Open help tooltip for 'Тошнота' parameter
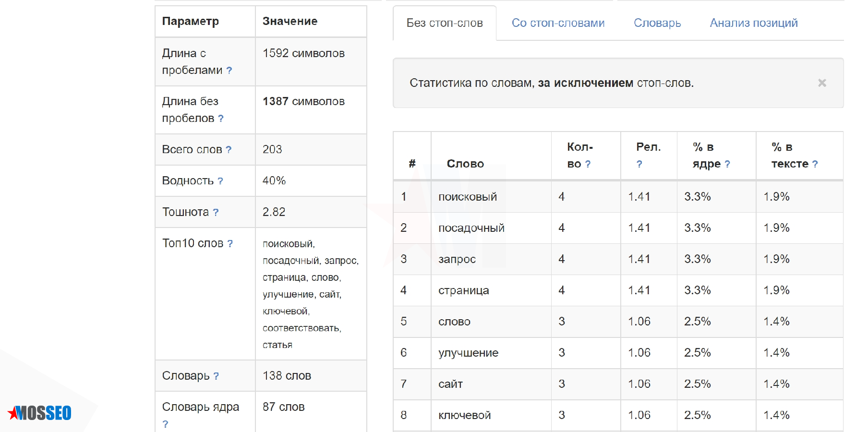Viewport: 868px width, 432px height. coord(217,212)
